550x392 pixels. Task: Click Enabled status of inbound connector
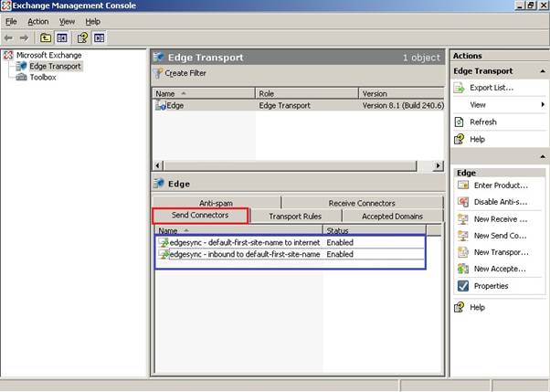click(340, 254)
